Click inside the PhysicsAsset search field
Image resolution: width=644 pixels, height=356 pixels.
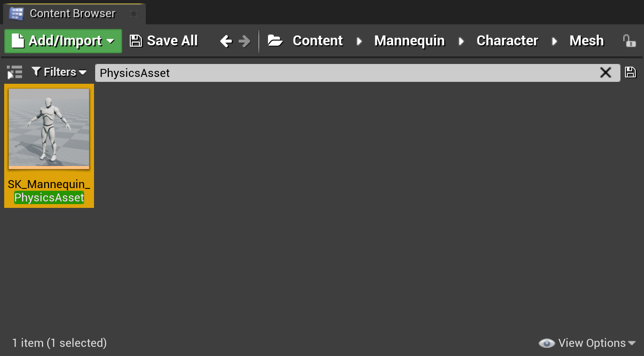(x=304, y=73)
